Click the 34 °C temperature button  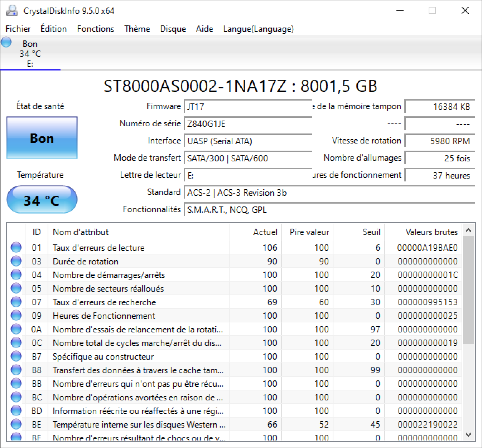coord(42,200)
